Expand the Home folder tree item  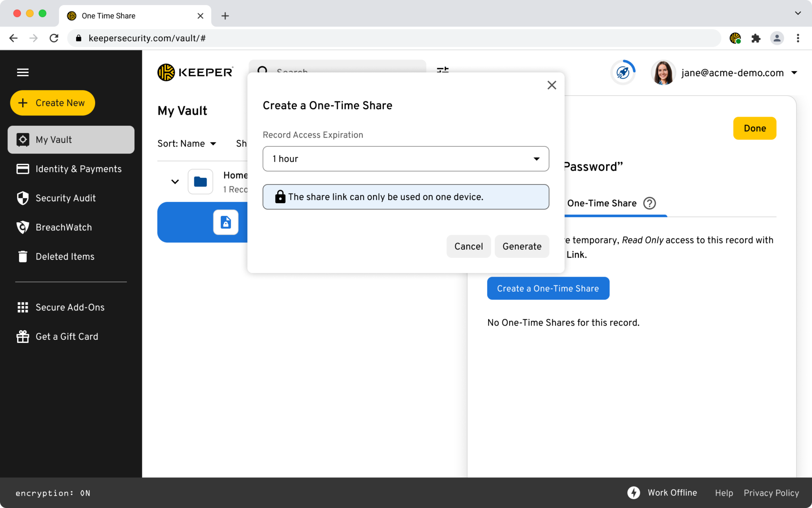tap(175, 181)
